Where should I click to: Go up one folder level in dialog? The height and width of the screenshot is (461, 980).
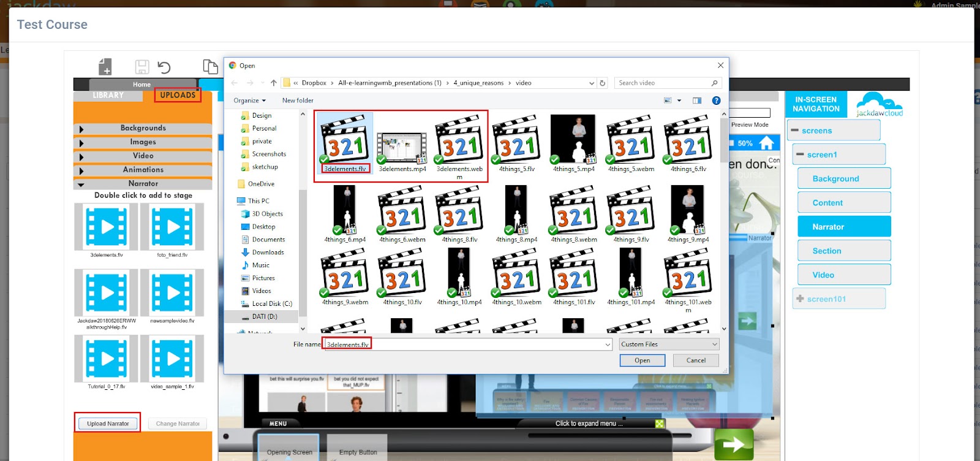(x=274, y=83)
